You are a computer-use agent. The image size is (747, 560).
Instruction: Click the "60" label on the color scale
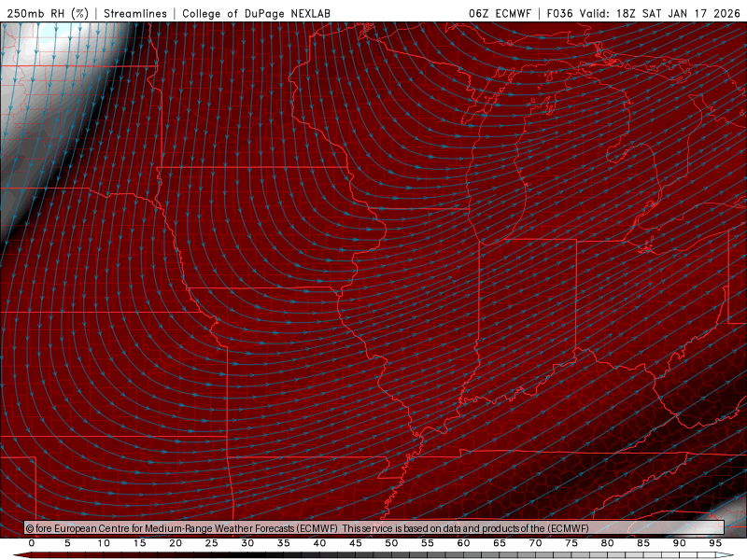pos(463,543)
